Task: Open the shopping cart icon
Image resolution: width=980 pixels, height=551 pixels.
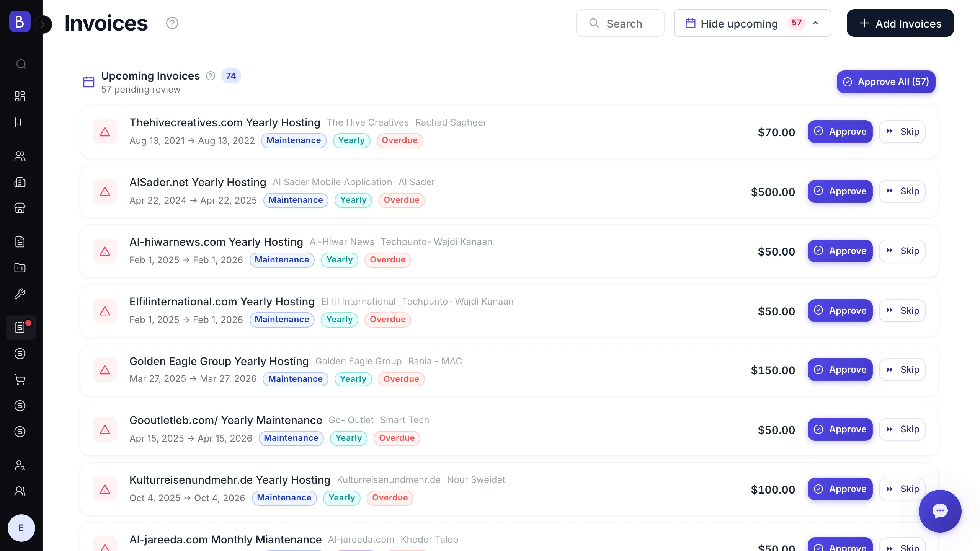Action: 20,380
